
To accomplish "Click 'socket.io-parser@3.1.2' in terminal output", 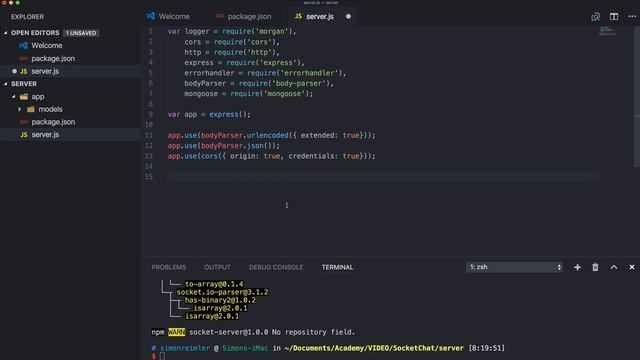I will click(x=222, y=292).
